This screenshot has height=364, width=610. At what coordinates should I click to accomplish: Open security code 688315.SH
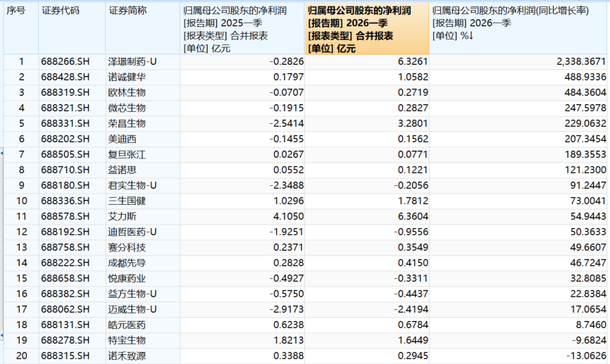66,356
